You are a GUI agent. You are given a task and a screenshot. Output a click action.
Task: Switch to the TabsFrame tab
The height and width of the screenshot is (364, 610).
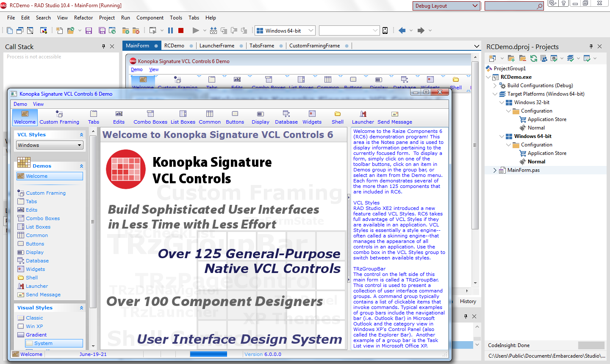coord(262,46)
